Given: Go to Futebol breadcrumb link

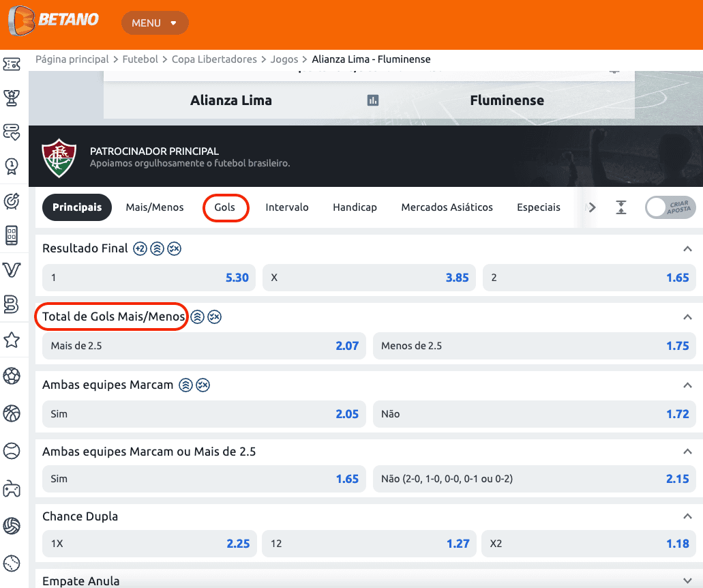Looking at the screenshot, I should [140, 59].
